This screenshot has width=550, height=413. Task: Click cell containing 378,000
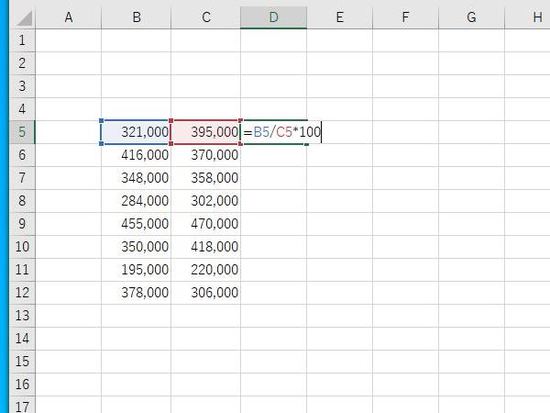pos(136,292)
